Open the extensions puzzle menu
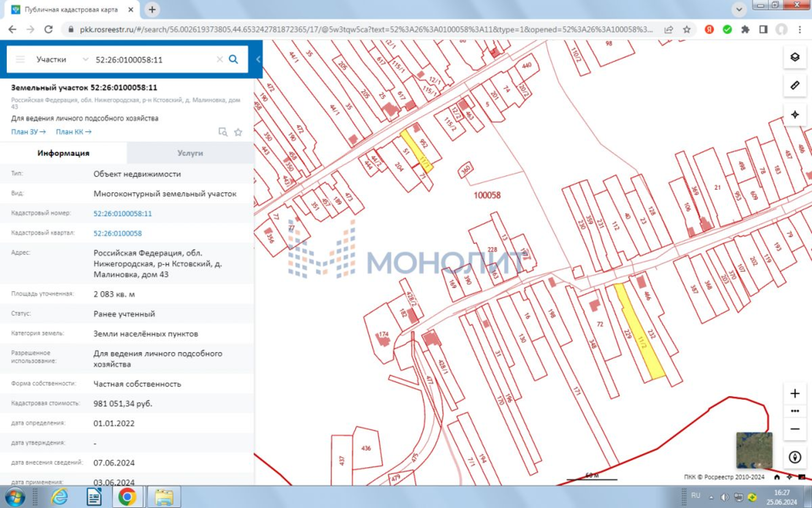The height and width of the screenshot is (508, 812). [x=745, y=30]
